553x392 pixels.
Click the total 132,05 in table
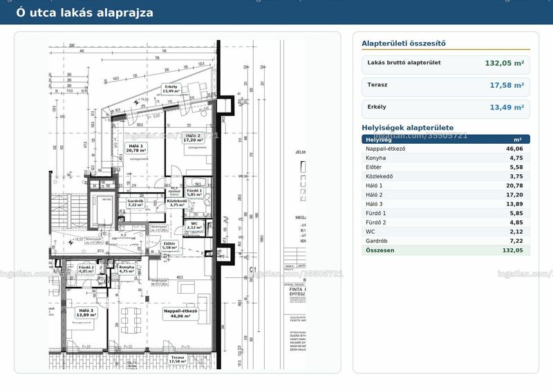(512, 250)
